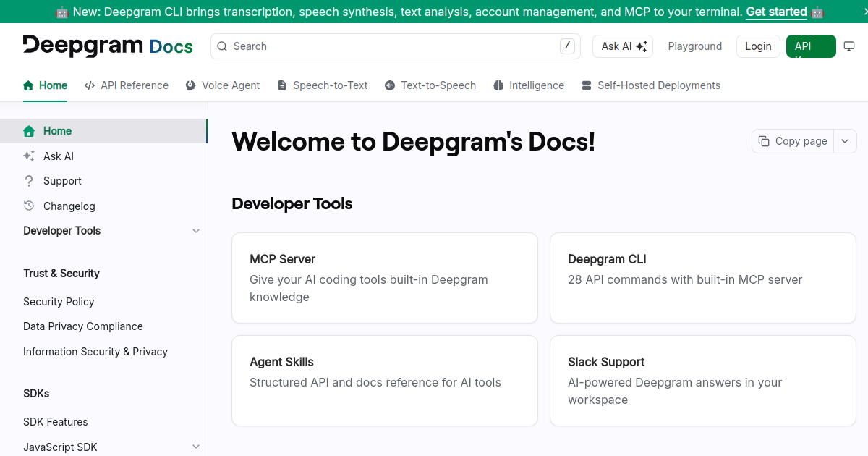Click the Welcome to Deepgram's Docs heading
The width and height of the screenshot is (868, 456).
point(413,141)
